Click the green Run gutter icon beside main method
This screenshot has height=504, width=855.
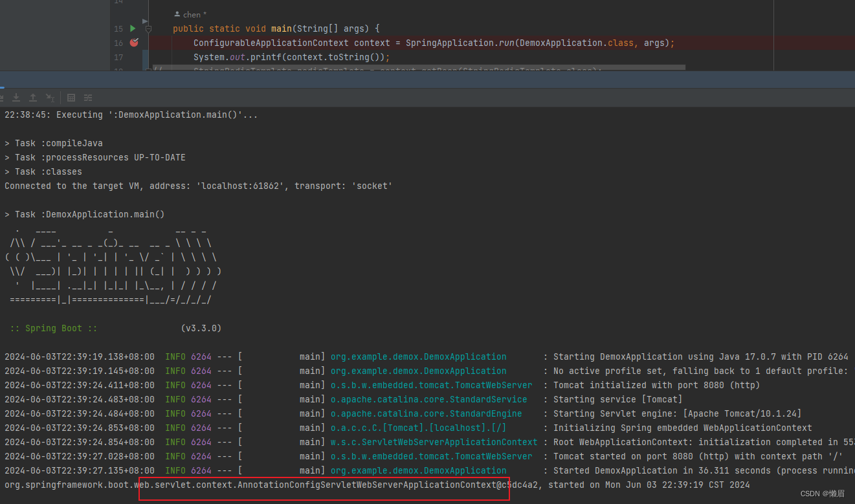(133, 28)
